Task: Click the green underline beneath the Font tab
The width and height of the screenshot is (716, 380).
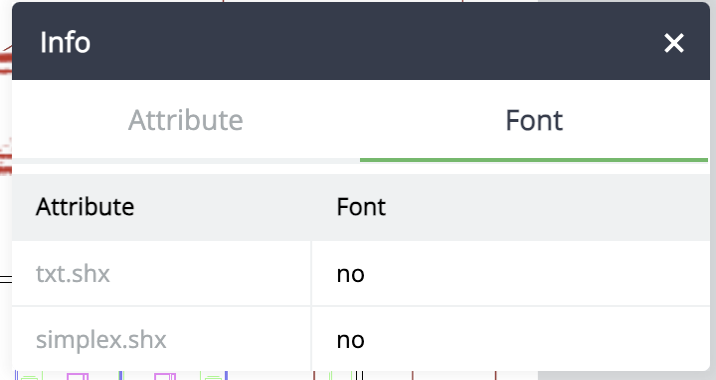Action: [x=534, y=160]
